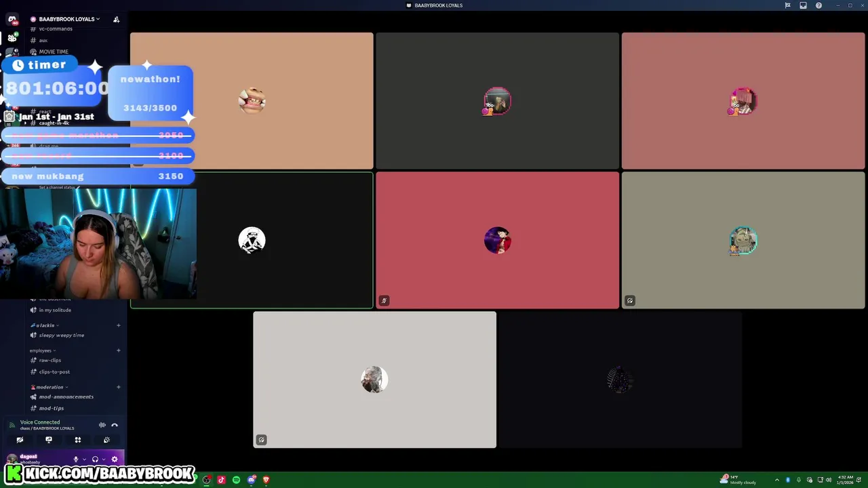Add a channel to moderation category
This screenshot has width=868, height=488.
coord(119,387)
